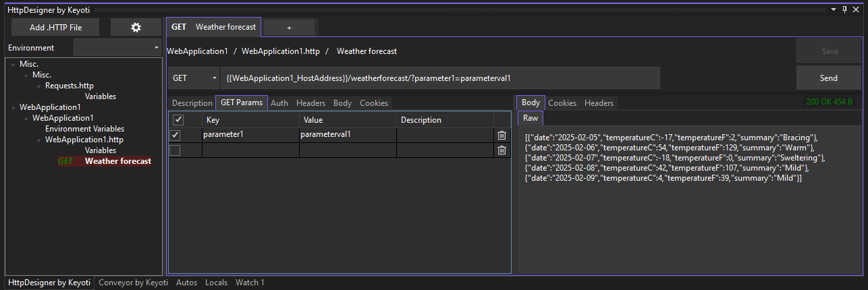This screenshot has height=290, width=868.
Task: Click the parameterval1 value cell
Action: [348, 135]
